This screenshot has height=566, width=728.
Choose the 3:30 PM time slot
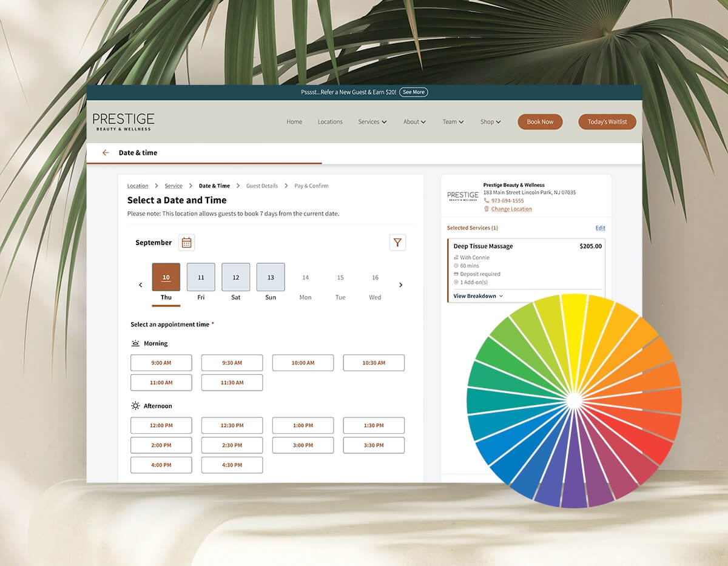coord(374,445)
